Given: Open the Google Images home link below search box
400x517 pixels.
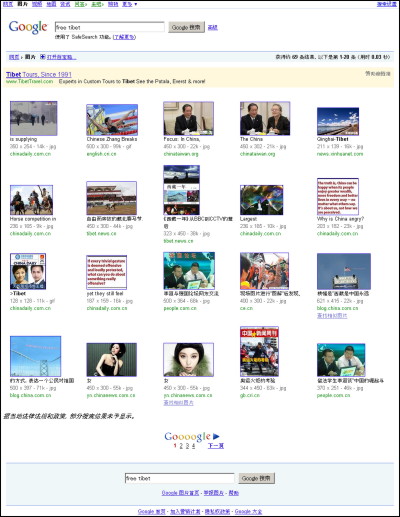Looking at the screenshot, I should click(180, 493).
